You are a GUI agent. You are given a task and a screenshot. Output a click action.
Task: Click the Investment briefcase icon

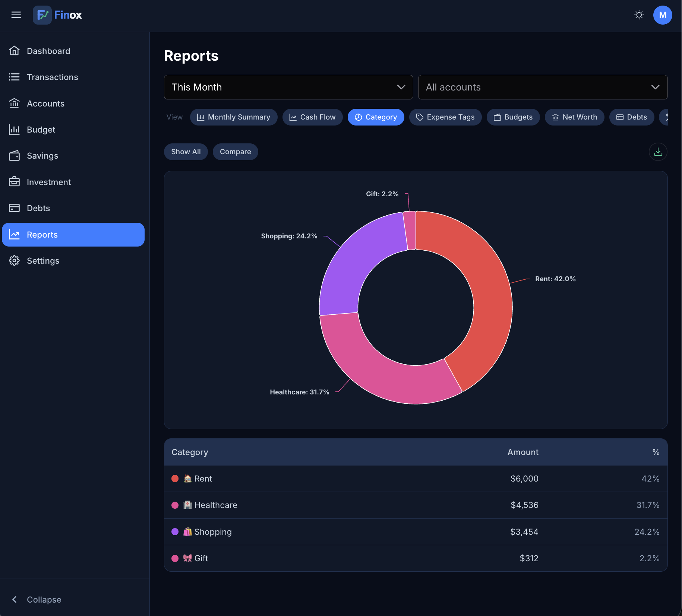pos(14,182)
